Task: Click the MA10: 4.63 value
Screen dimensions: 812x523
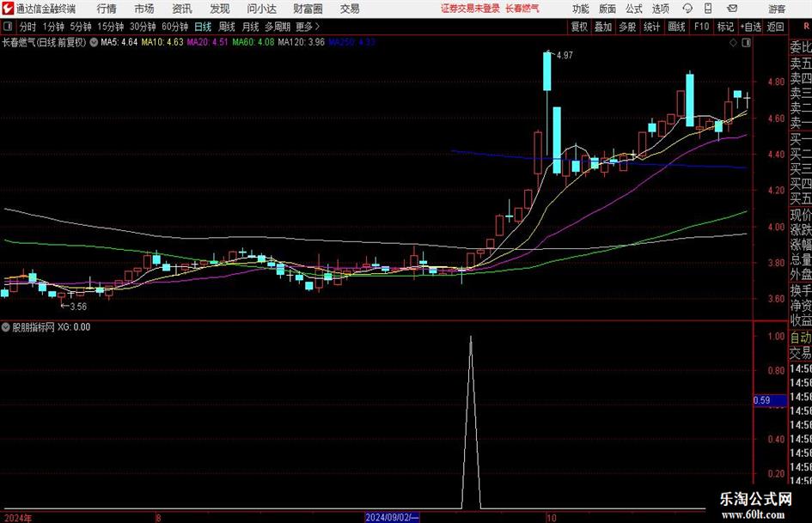Action: 162,42
